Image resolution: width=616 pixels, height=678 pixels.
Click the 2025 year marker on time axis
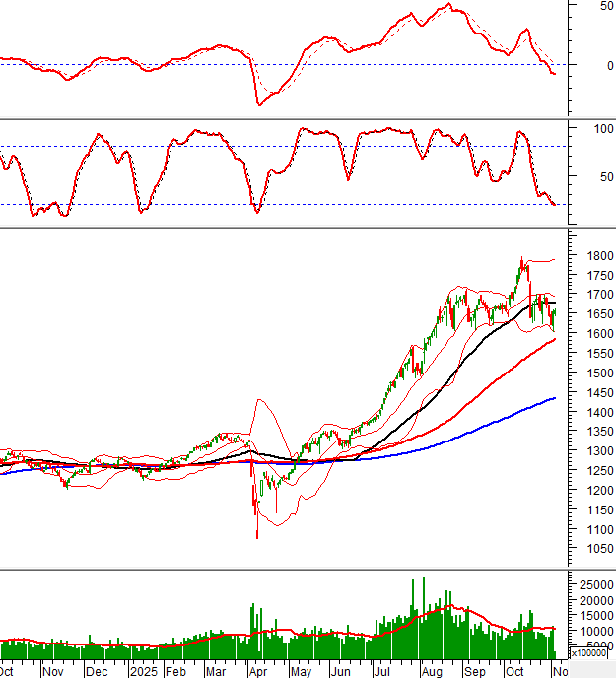(x=143, y=670)
